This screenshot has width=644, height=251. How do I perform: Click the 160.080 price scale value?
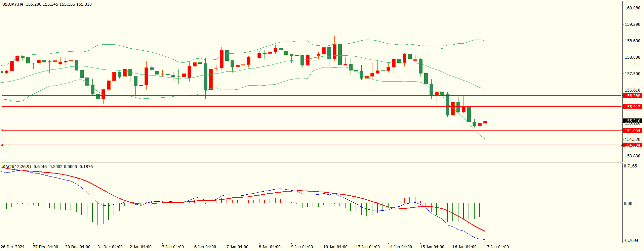632,8
